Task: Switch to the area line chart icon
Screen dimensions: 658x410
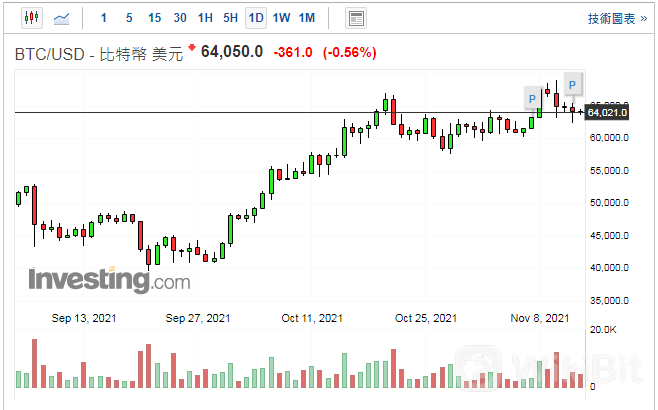Action: click(61, 18)
